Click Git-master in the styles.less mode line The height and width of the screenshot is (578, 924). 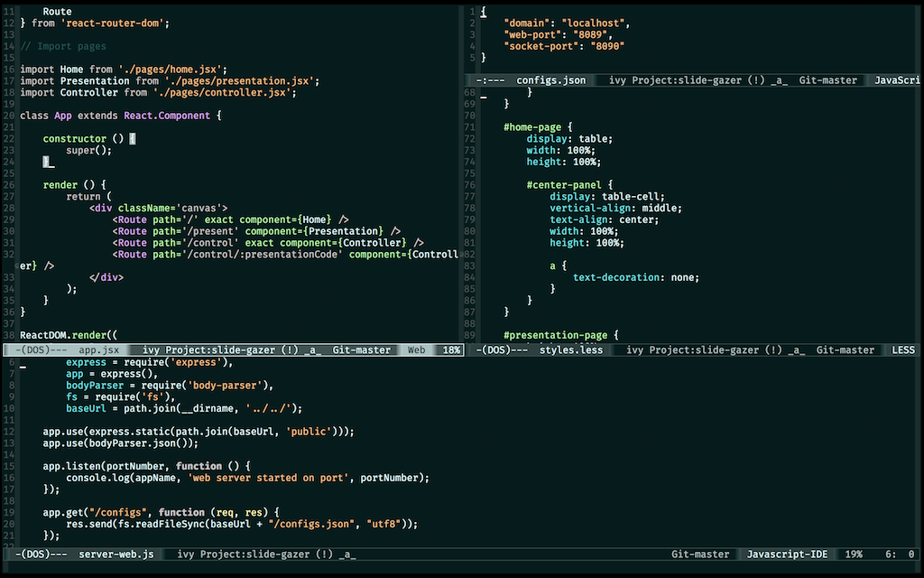pyautogui.click(x=845, y=350)
